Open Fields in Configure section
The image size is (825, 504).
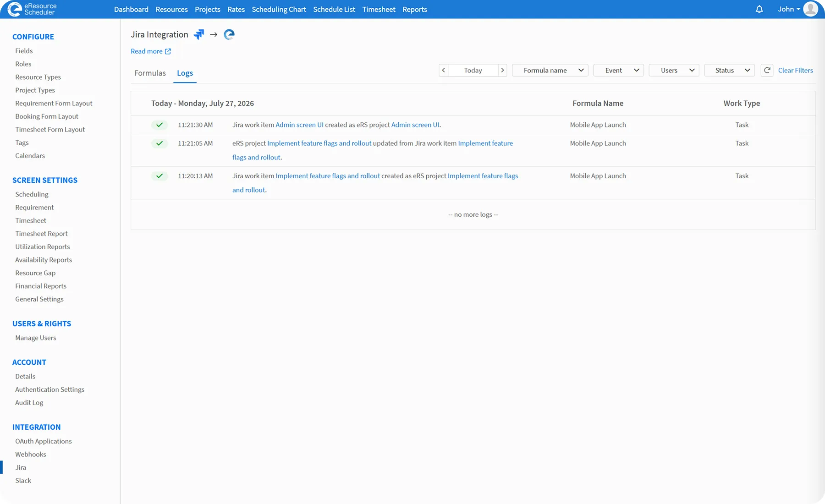tap(24, 51)
